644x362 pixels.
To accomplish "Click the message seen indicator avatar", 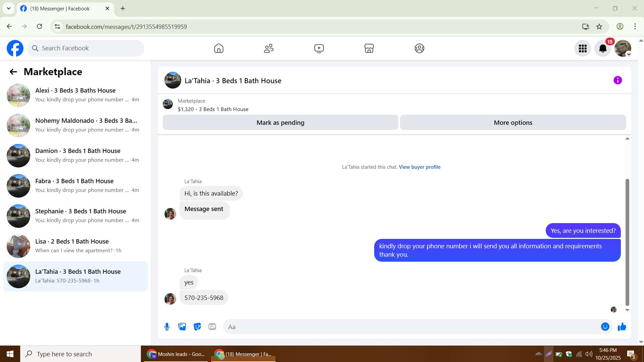I will (x=613, y=309).
